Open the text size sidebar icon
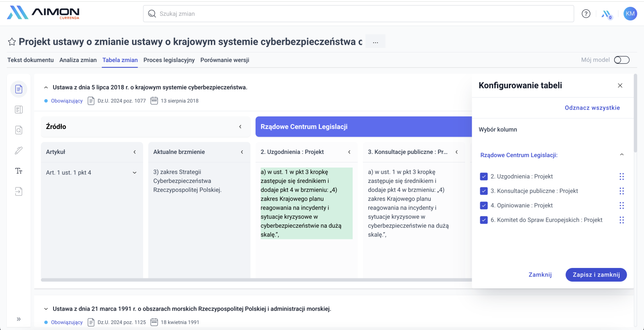 (19, 171)
